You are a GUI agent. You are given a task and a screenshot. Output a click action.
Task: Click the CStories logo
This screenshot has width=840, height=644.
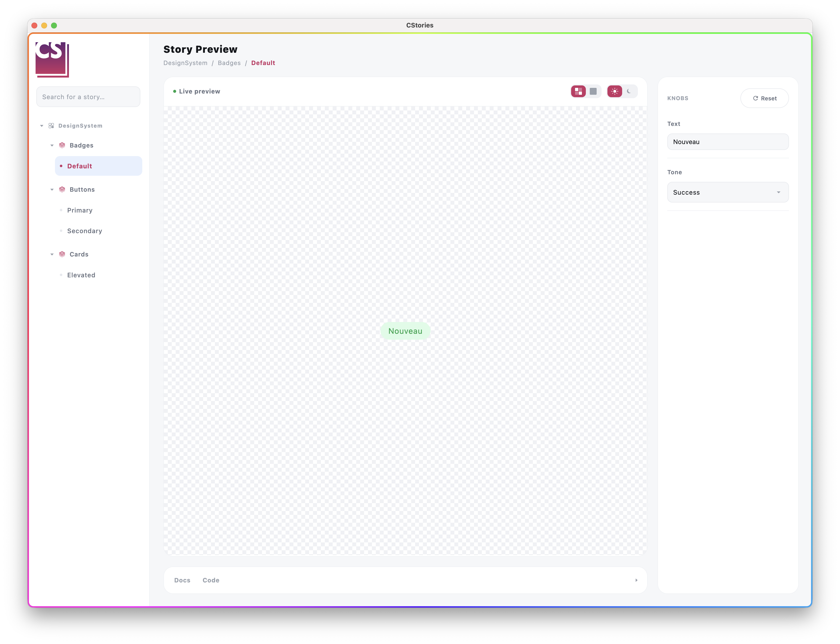point(52,60)
